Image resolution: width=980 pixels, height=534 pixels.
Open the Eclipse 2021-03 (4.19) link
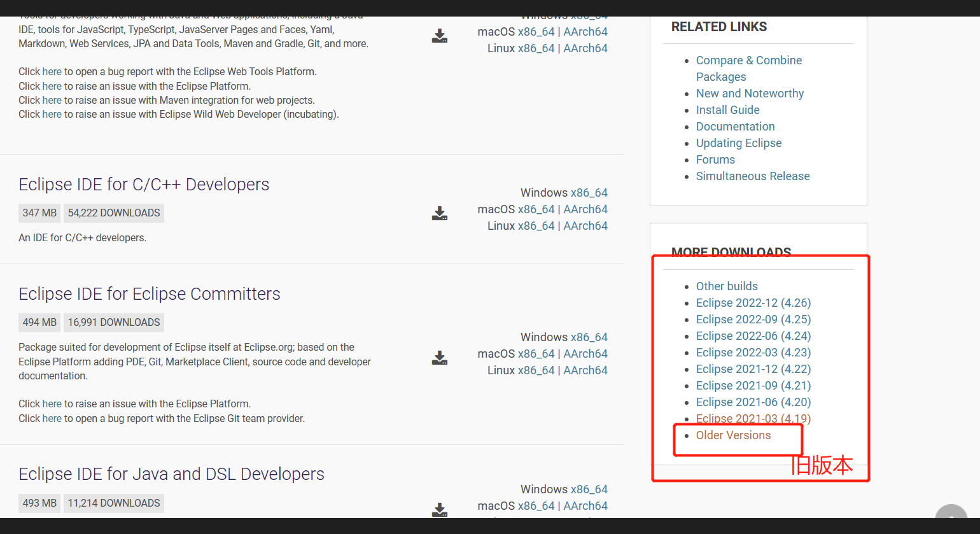pos(753,419)
